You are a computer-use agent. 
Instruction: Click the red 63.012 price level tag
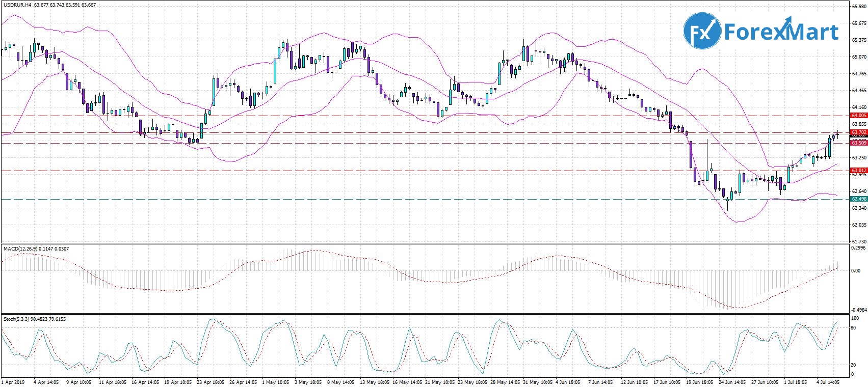(859, 171)
